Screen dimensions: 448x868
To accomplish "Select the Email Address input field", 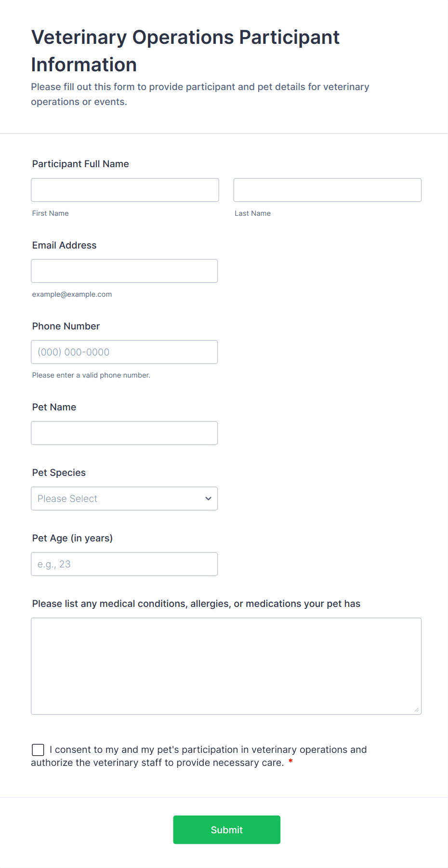I will 124,271.
